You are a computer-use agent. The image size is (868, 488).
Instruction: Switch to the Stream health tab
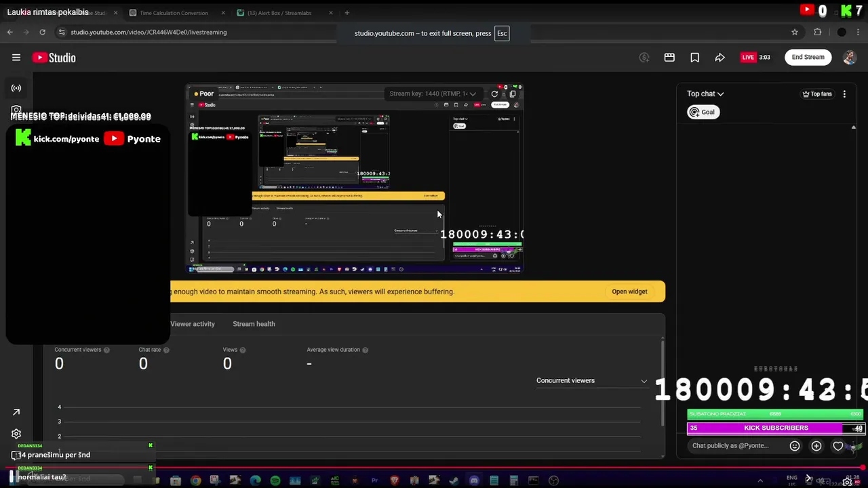[x=254, y=324]
